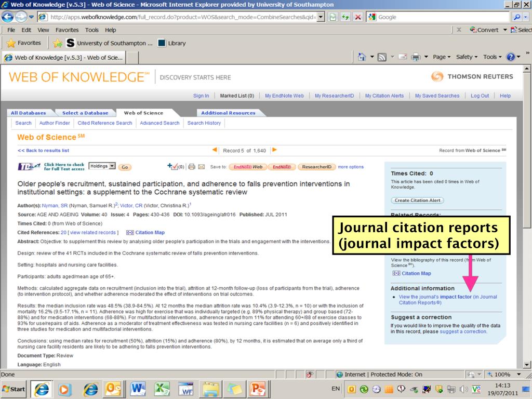Click the browser Print icon in command bar
Screen dimensions: 532x399
pyautogui.click(x=416, y=57)
